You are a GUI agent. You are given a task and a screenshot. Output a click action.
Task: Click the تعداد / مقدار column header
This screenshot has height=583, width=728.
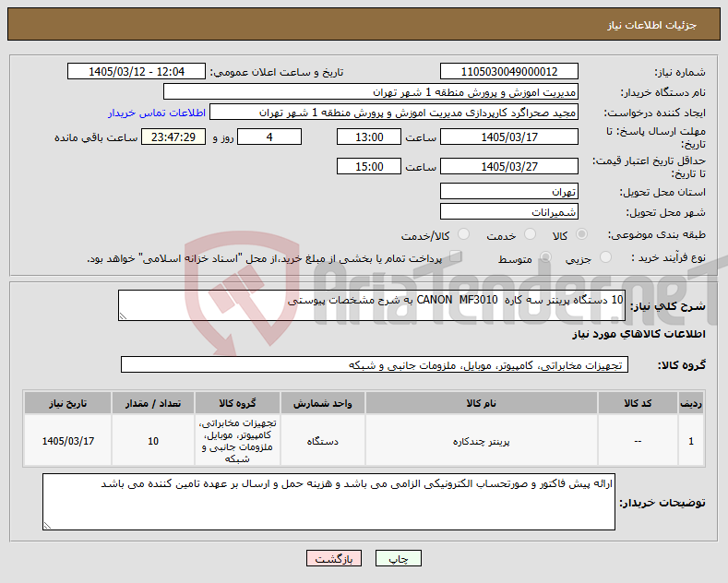tap(153, 403)
